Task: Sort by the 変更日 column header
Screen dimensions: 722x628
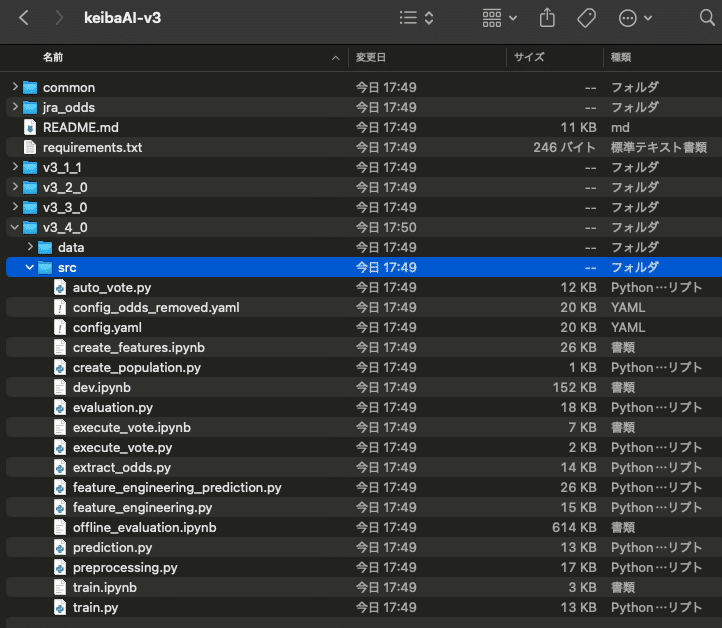Action: click(x=371, y=57)
